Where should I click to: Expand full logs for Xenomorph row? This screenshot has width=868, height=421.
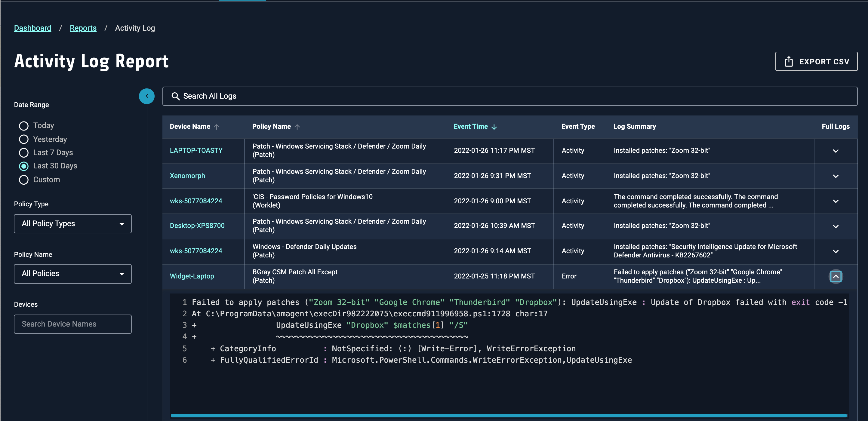[x=836, y=176]
